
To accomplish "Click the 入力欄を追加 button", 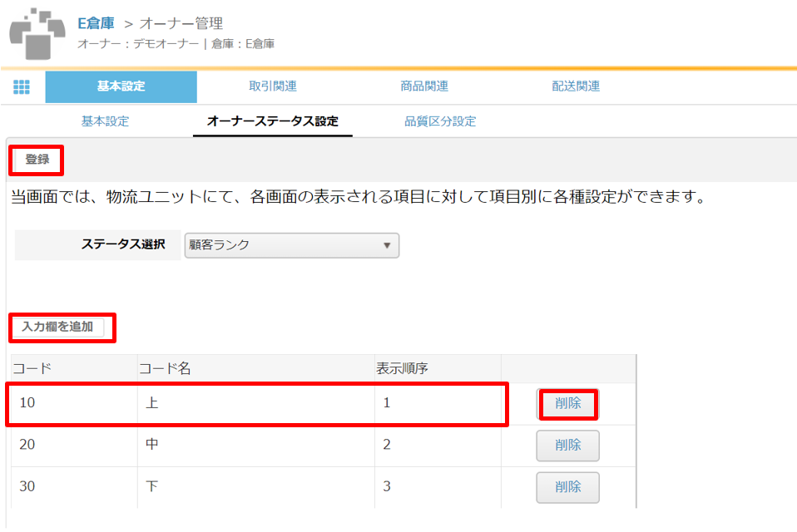I will pyautogui.click(x=57, y=327).
